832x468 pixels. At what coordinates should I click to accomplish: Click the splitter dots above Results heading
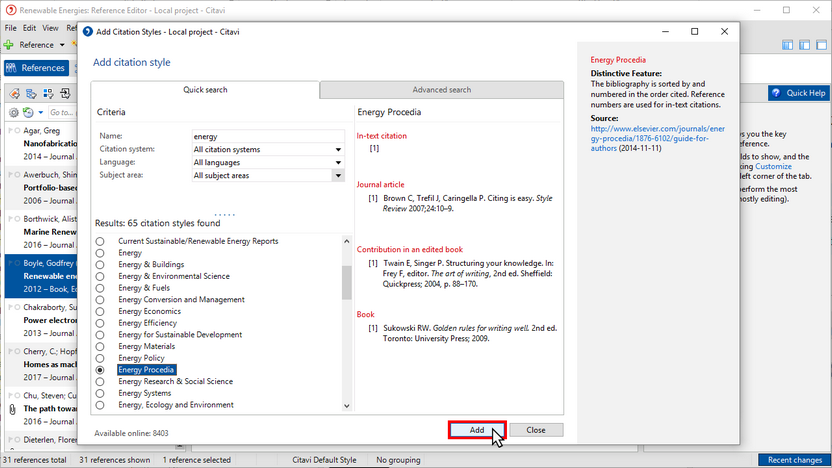click(224, 215)
